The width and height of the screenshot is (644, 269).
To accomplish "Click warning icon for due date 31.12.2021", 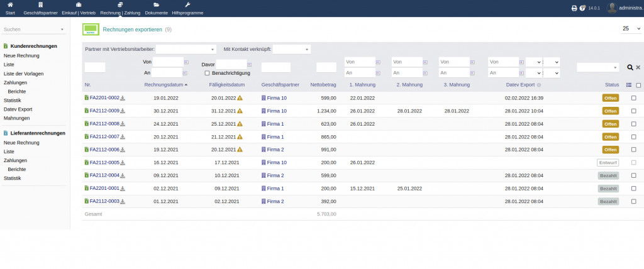I will (x=240, y=111).
